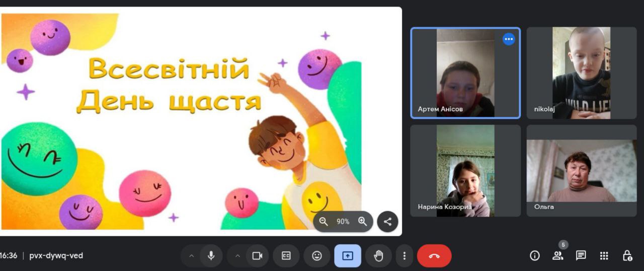Mute the microphone

click(211, 256)
